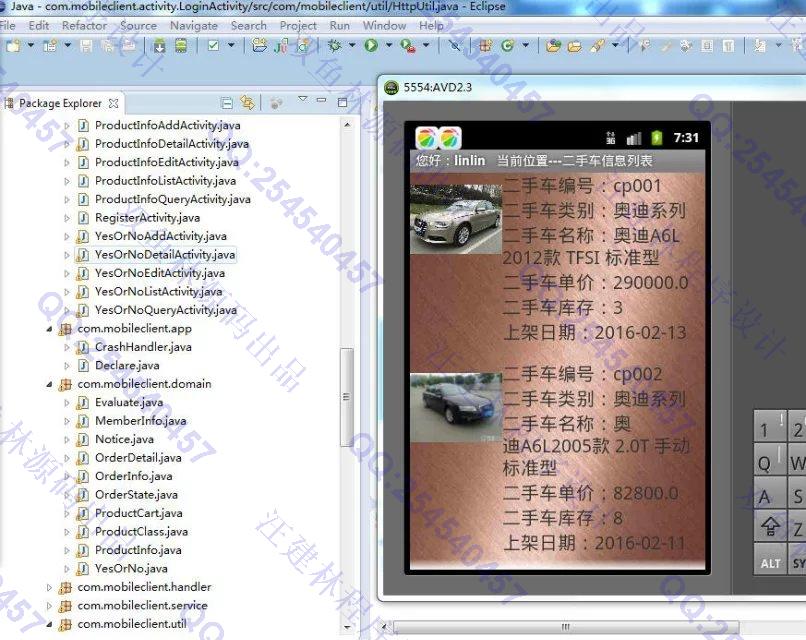Click the signal strength icon in emulator
Image resolution: width=806 pixels, height=640 pixels.
[x=634, y=138]
